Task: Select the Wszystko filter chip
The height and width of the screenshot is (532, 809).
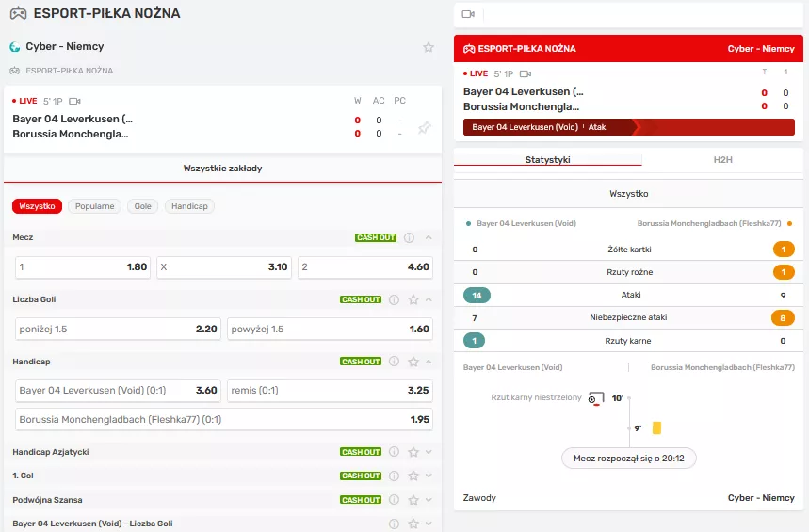Action: click(x=37, y=206)
